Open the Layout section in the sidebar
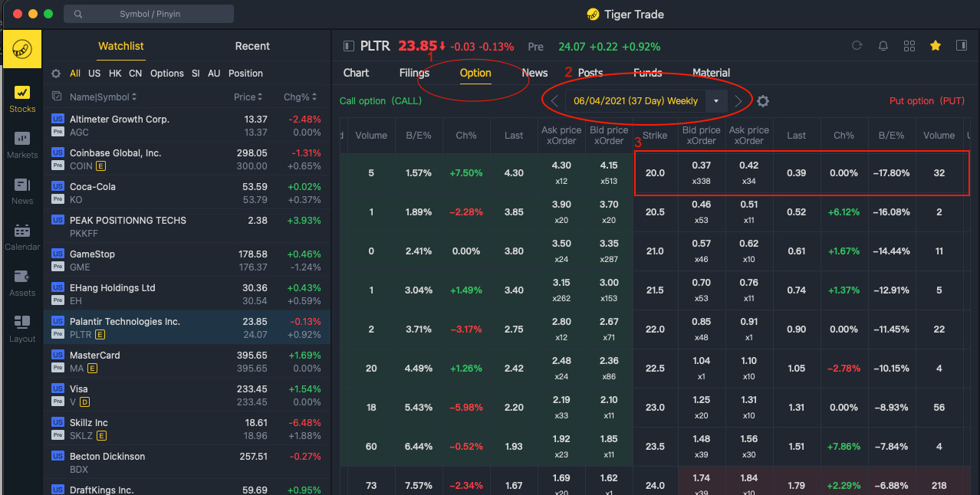980x495 pixels. tap(21, 329)
